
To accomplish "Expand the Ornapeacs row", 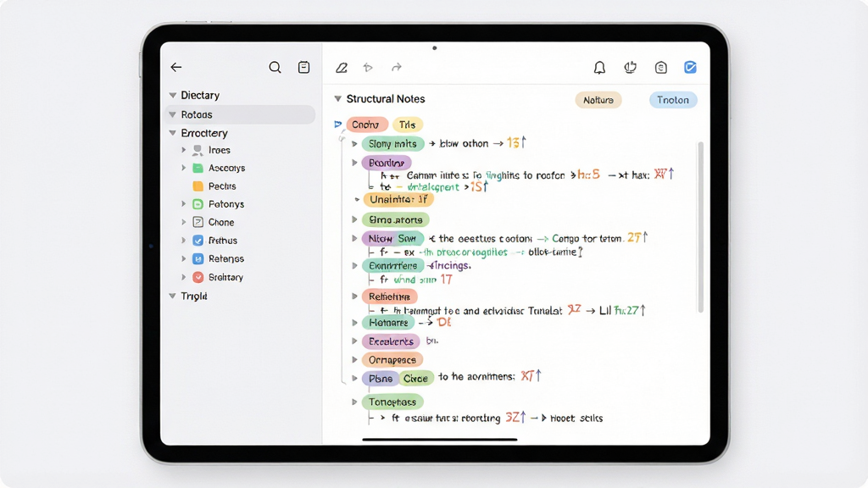I will pos(355,359).
